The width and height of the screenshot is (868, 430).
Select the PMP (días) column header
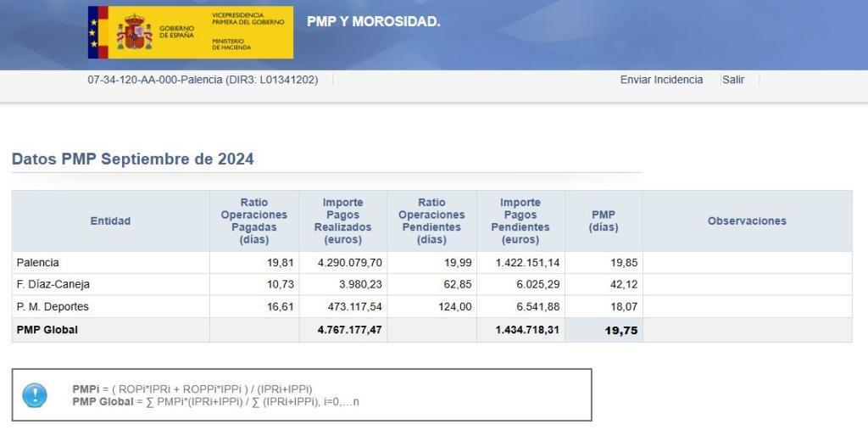604,221
